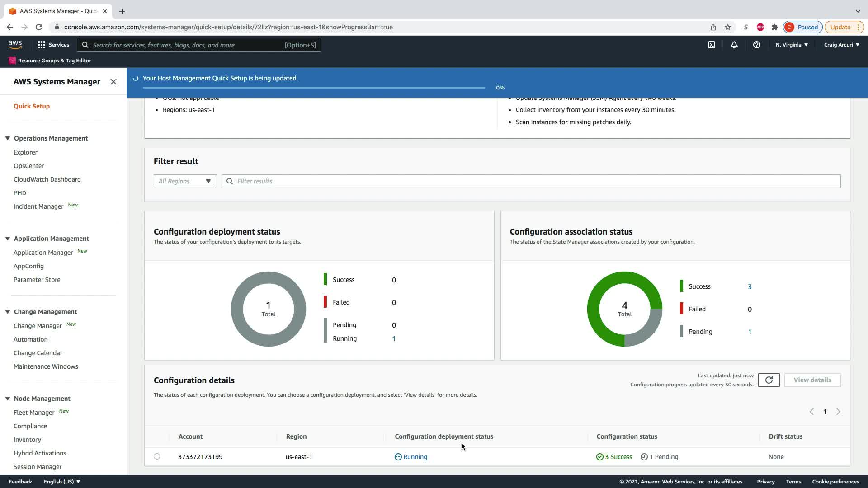Open the Services grid menu
This screenshot has height=488, width=868.
pos(53,45)
